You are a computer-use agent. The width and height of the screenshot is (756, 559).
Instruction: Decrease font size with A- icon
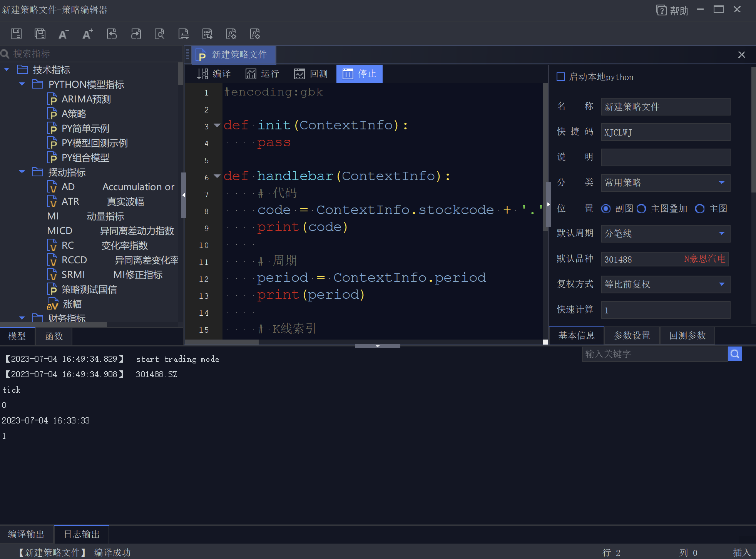click(x=64, y=34)
